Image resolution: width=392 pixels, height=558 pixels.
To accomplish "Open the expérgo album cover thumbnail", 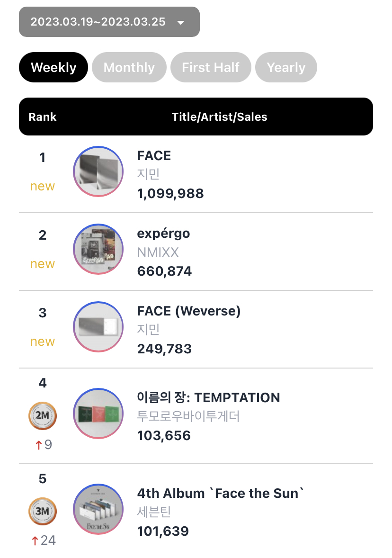I will point(98,249).
